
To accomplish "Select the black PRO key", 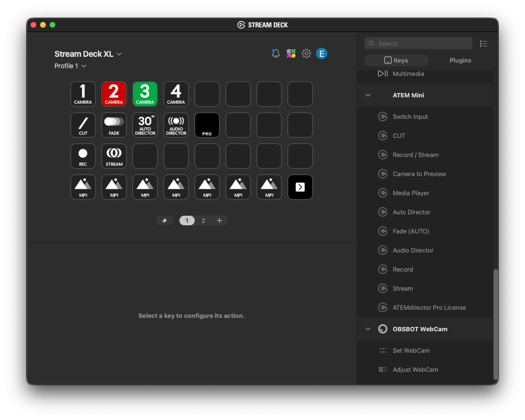I will 207,125.
